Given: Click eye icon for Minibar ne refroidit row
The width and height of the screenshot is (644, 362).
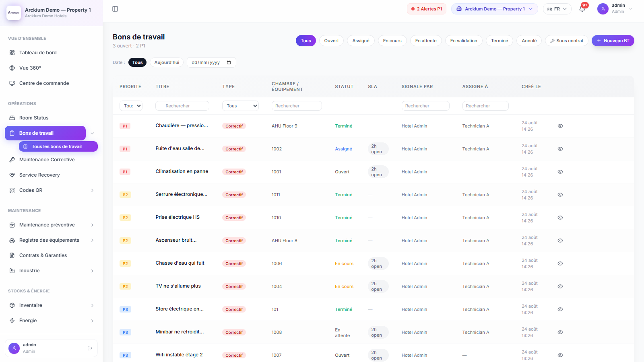Looking at the screenshot, I should tap(560, 332).
